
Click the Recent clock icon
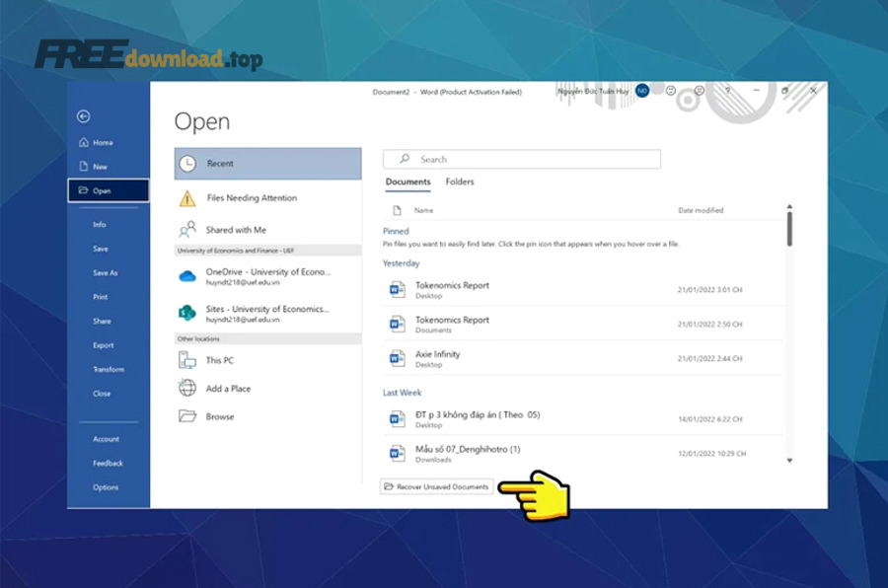pos(187,164)
